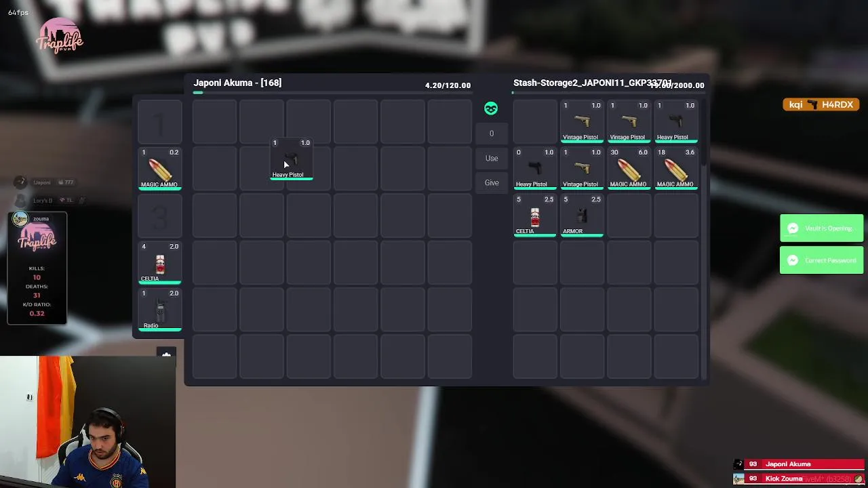868x488 pixels.
Task: Click the stash storage weight bar
Action: click(x=608, y=93)
